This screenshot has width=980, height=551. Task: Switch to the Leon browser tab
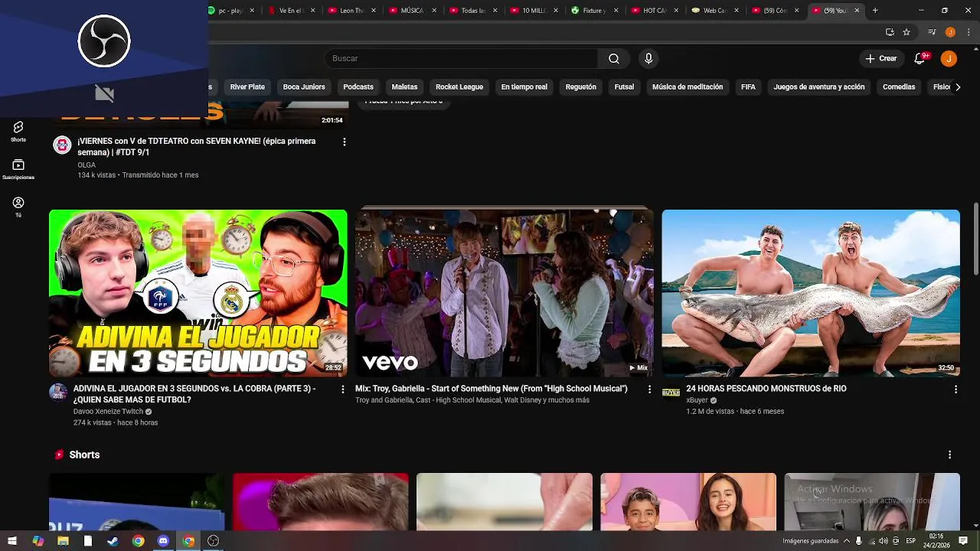[x=351, y=11]
